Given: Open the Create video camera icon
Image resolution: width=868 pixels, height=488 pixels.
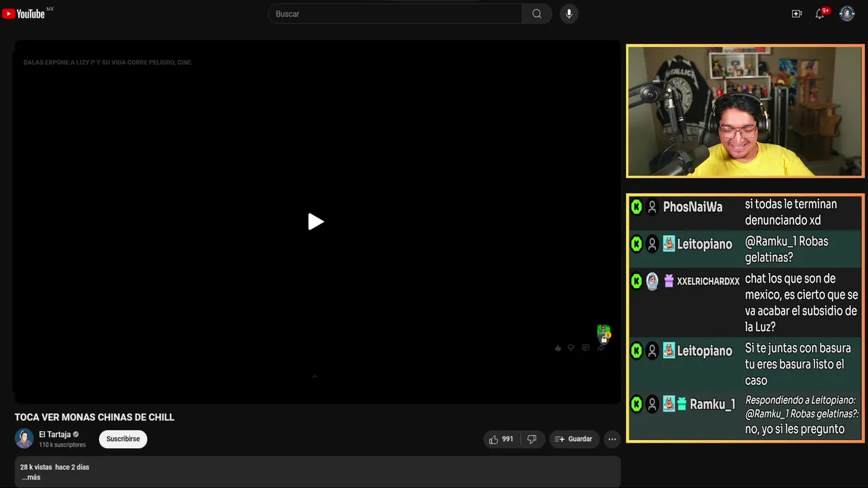Looking at the screenshot, I should pyautogui.click(x=797, y=14).
